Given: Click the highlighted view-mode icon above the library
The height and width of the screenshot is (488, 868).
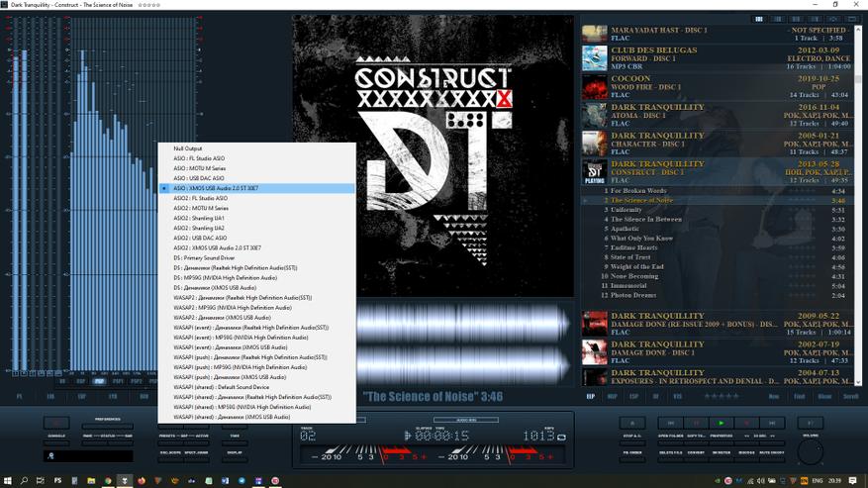Looking at the screenshot, I should (x=759, y=19).
